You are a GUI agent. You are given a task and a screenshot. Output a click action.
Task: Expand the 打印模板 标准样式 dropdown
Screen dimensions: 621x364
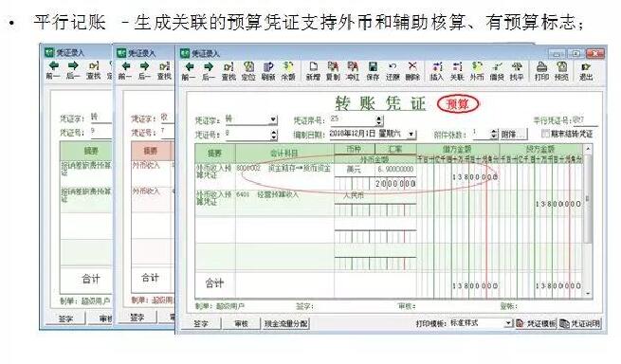[x=508, y=323]
